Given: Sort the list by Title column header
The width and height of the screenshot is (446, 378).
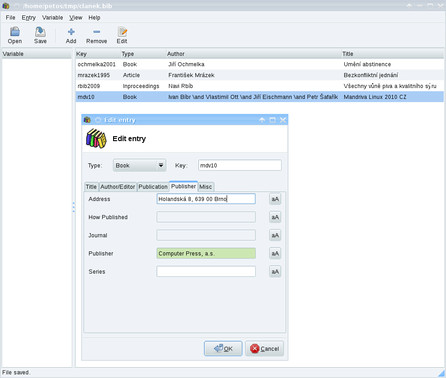Looking at the screenshot, I should click(392, 54).
